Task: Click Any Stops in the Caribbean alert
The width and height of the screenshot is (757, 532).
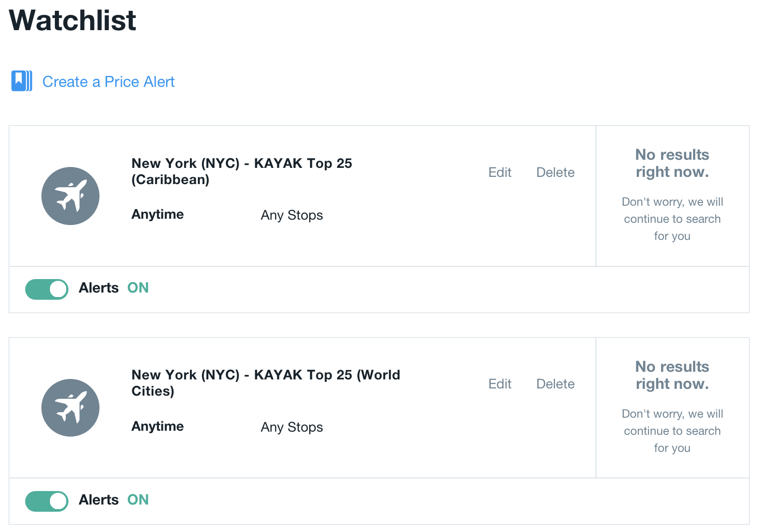Action: click(x=292, y=215)
